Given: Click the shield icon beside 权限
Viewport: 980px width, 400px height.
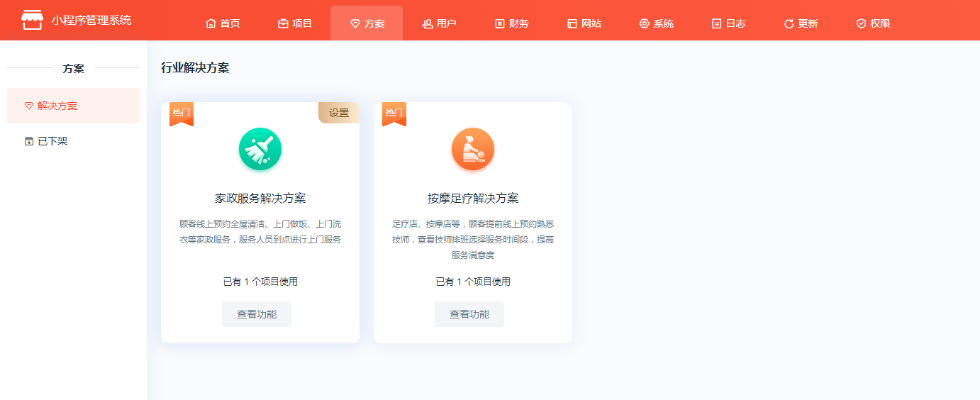Looking at the screenshot, I should point(862,23).
